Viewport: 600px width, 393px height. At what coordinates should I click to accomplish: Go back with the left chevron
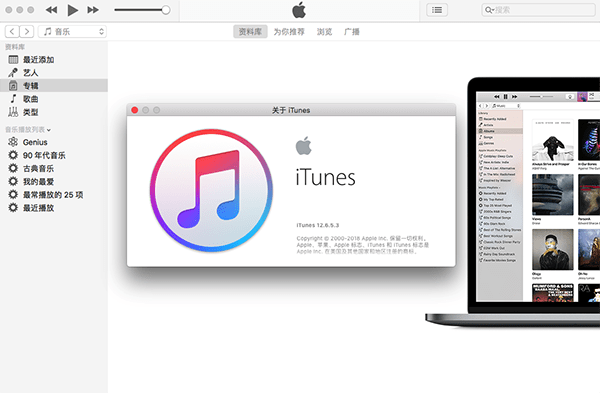(x=12, y=31)
